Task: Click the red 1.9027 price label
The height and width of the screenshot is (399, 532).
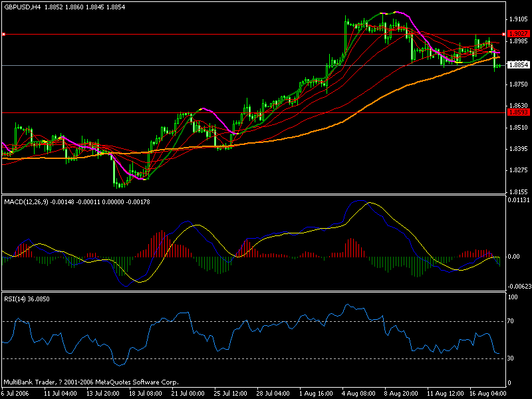Action: pyautogui.click(x=519, y=34)
